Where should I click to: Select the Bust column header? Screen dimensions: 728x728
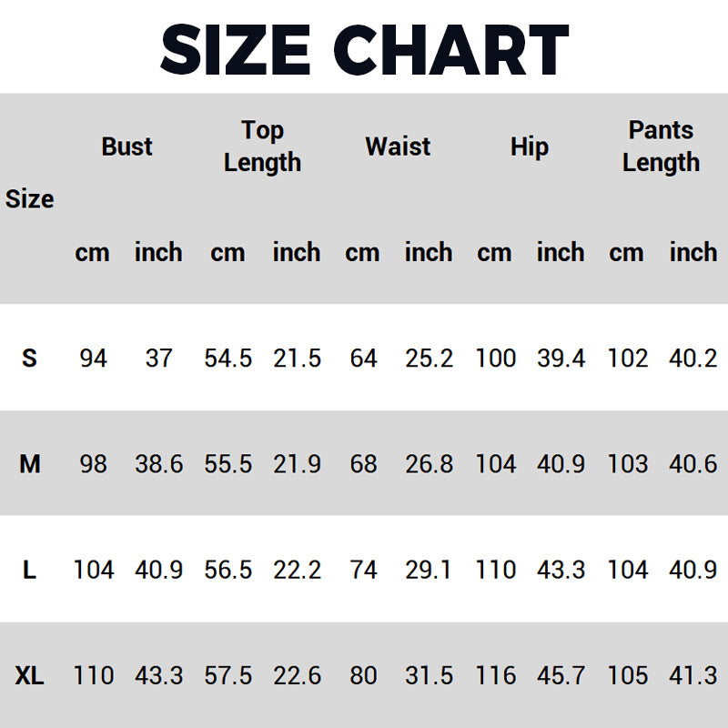(126, 147)
